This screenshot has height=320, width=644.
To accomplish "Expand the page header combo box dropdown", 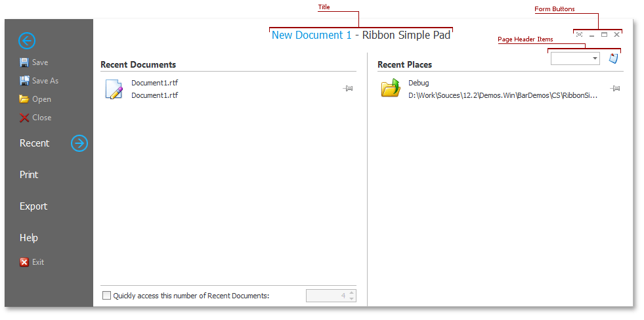I will point(595,58).
